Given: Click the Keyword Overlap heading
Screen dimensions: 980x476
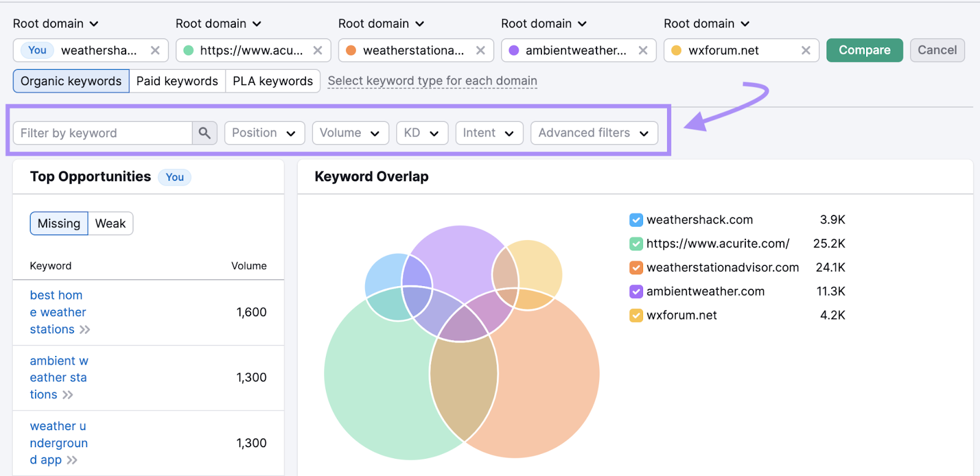Looking at the screenshot, I should click(371, 176).
